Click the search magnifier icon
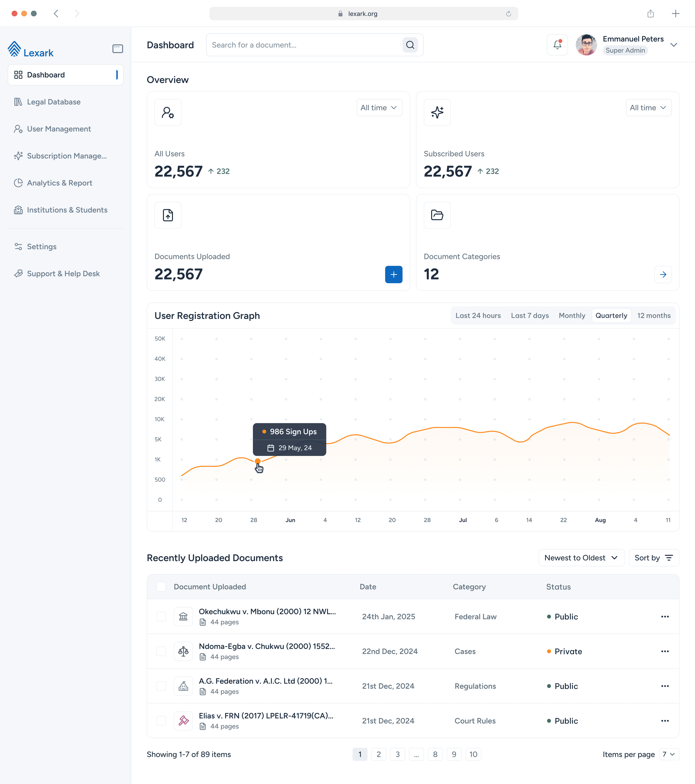This screenshot has width=695, height=784. 410,45
